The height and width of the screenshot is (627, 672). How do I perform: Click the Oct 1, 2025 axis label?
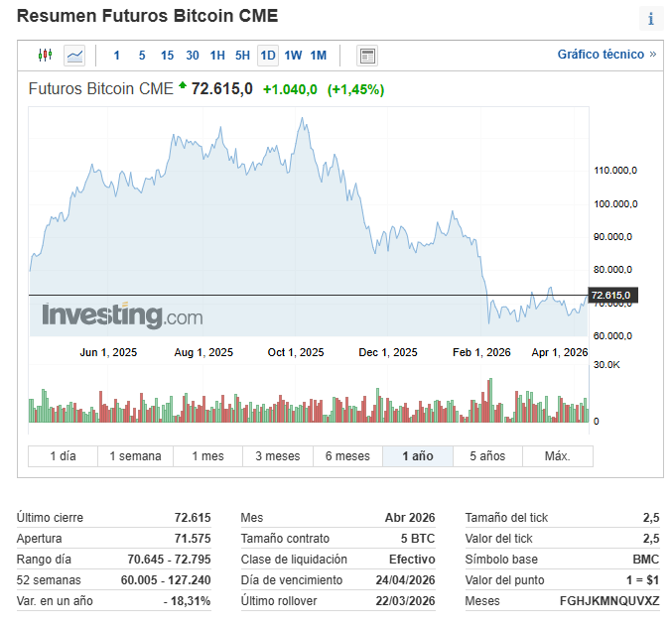(296, 352)
